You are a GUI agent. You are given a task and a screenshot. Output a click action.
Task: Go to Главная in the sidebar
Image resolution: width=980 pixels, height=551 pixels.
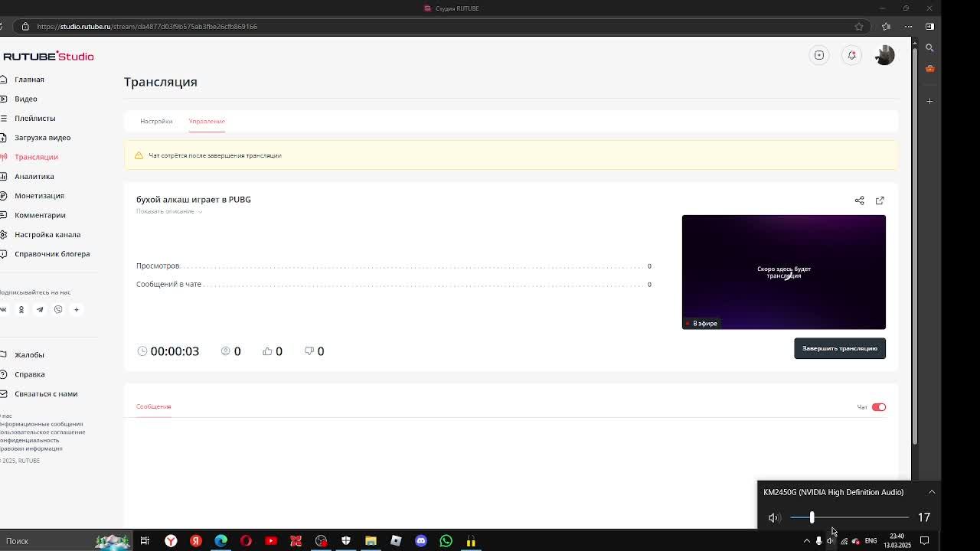[x=29, y=80]
